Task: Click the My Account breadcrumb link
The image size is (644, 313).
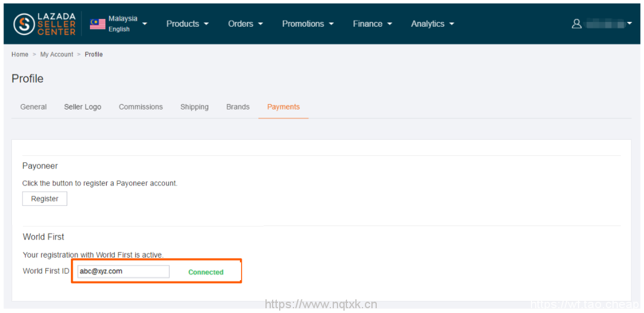Action: pos(57,54)
